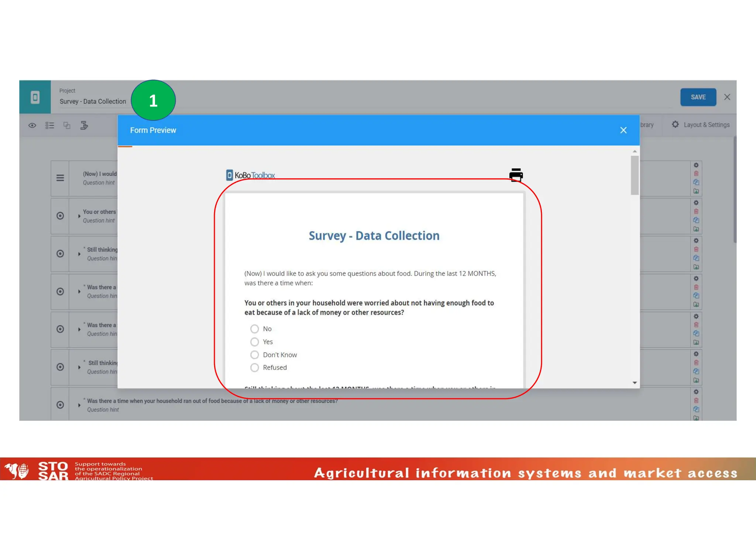Screen dimensions: 756x535
Task: Click the SAVE button
Action: [698, 97]
